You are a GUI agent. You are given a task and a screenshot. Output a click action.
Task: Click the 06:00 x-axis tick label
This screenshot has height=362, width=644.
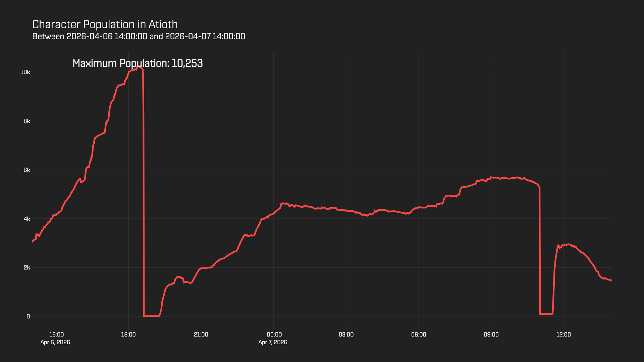[x=419, y=335]
